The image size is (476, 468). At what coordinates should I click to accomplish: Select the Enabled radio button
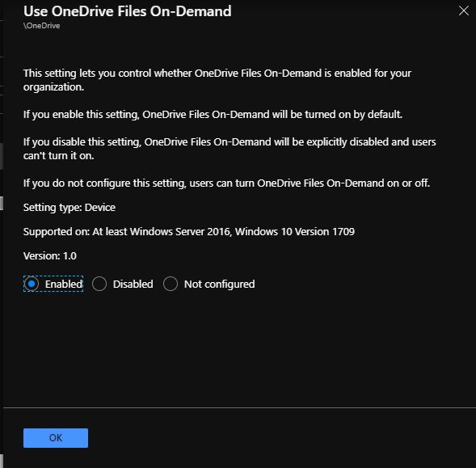click(x=32, y=284)
